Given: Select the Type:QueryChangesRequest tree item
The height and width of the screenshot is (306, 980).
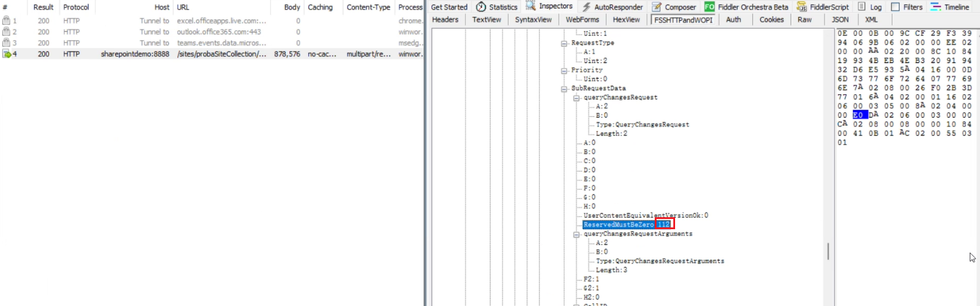Looking at the screenshot, I should click(x=642, y=124).
